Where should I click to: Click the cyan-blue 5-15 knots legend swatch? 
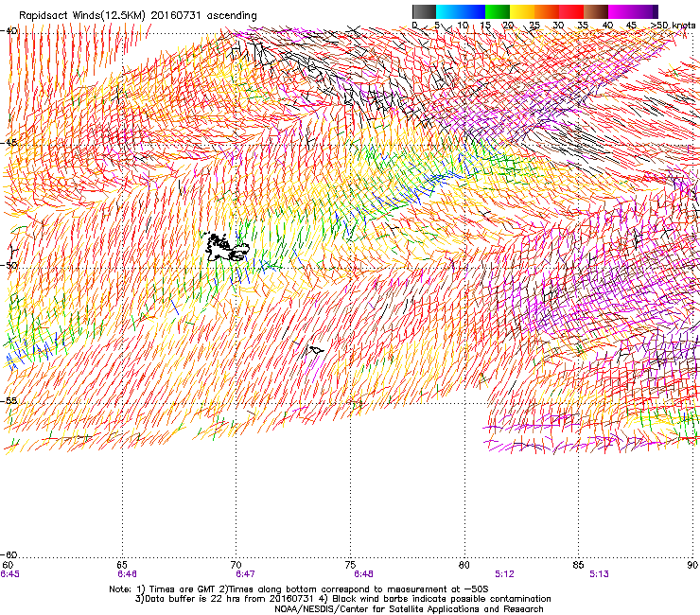[461, 11]
